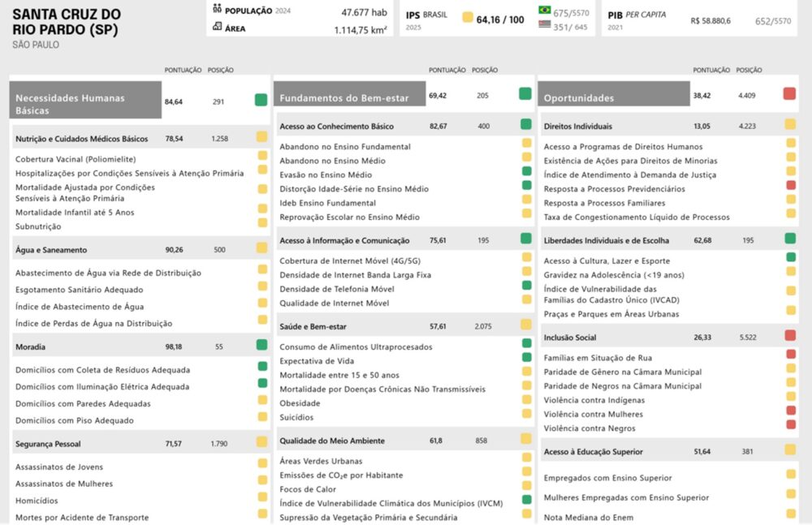Click the PIB per capita value card
The image size is (812, 525).
(x=699, y=19)
